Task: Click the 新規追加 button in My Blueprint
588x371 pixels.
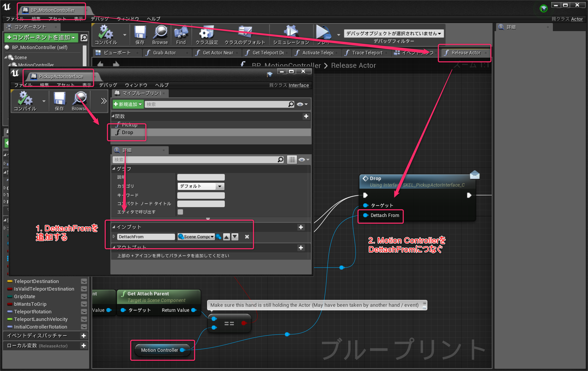Action: pos(128,104)
